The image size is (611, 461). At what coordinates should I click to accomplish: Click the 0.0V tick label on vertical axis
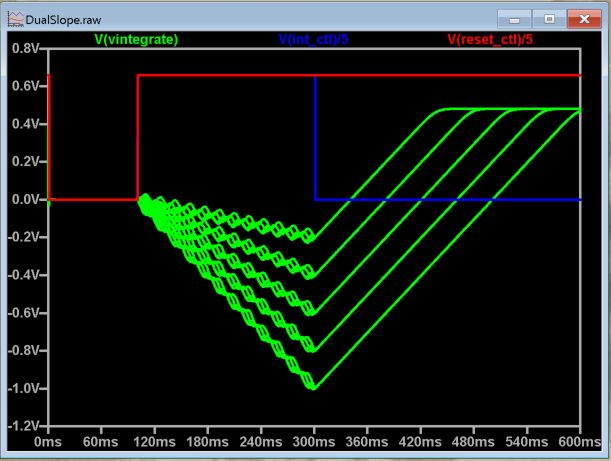tap(22, 200)
